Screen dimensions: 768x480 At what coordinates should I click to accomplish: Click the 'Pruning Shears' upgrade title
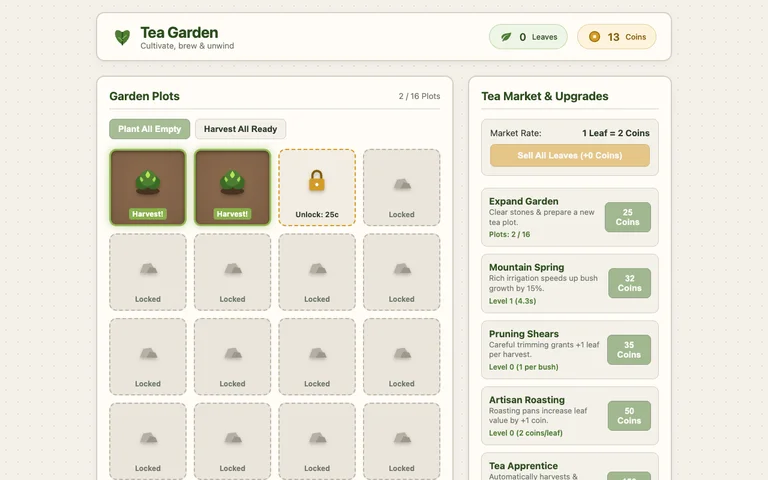pyautogui.click(x=524, y=334)
